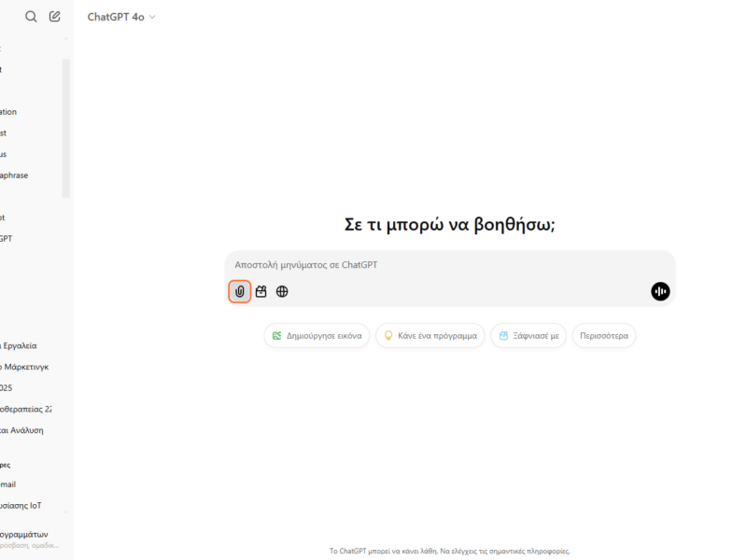Click the 'Δημιούργησε εικόνα' suggestion chip
The image size is (747, 560).
317,336
